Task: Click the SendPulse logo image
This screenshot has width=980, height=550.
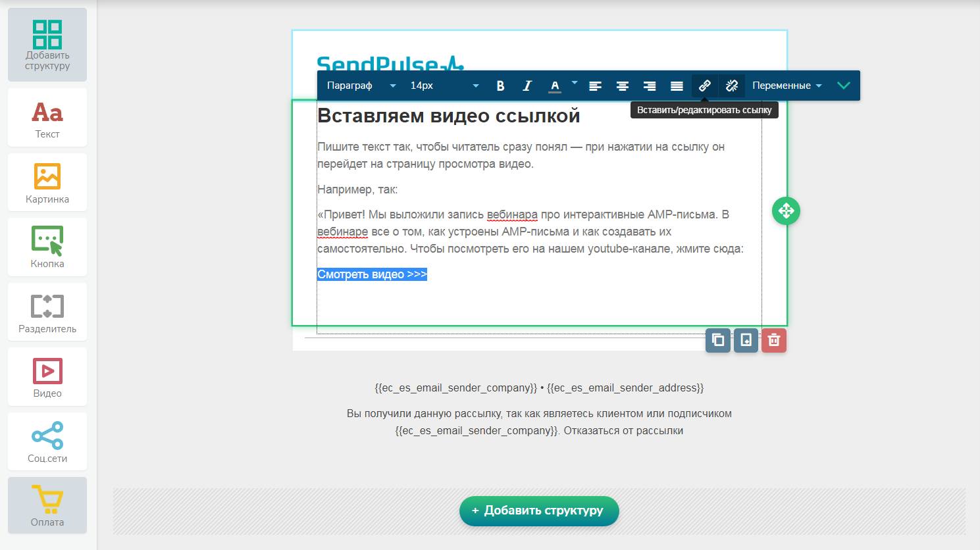Action: click(390, 63)
